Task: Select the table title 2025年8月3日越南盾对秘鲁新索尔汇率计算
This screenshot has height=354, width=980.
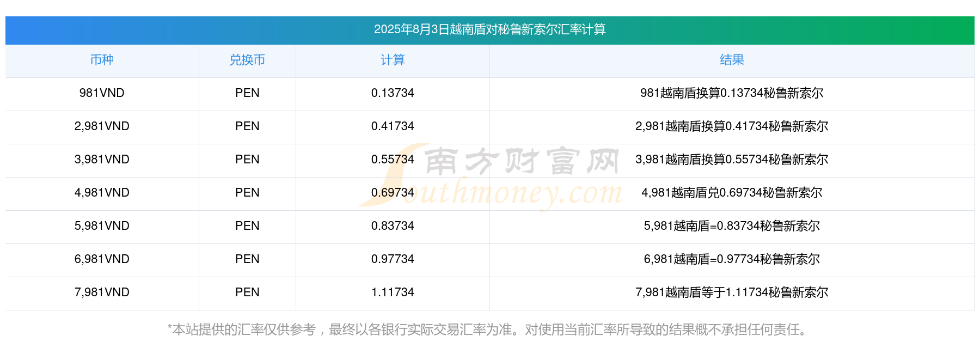Action: [x=489, y=29]
